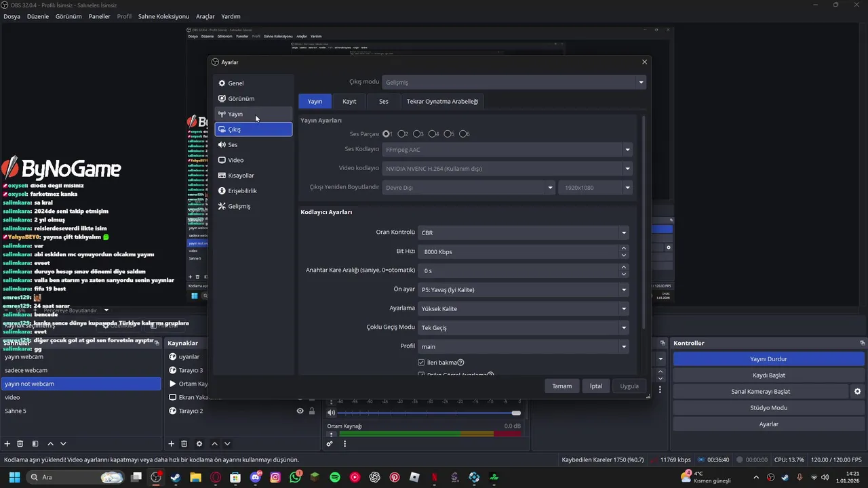Open Araçlar menu
The height and width of the screenshot is (488, 868).
pos(205,16)
